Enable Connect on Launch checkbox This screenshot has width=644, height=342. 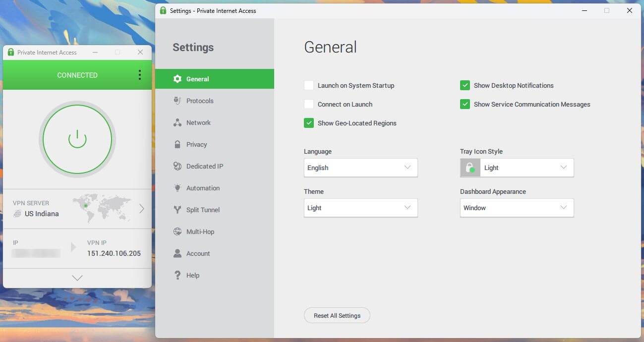tap(309, 104)
